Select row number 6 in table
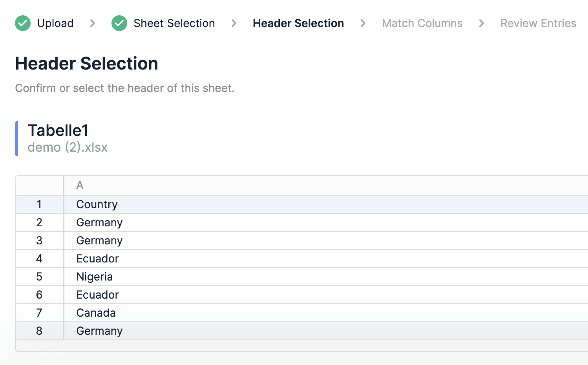 [39, 295]
